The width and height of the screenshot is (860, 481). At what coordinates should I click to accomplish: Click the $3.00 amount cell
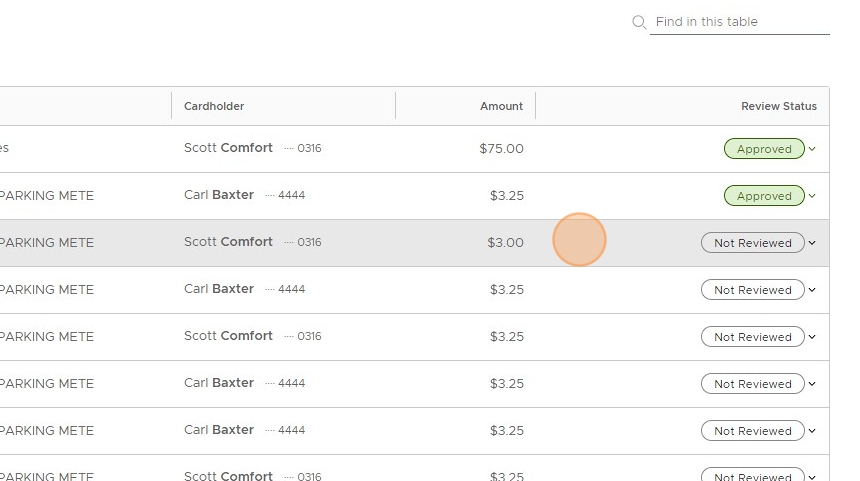click(x=505, y=243)
